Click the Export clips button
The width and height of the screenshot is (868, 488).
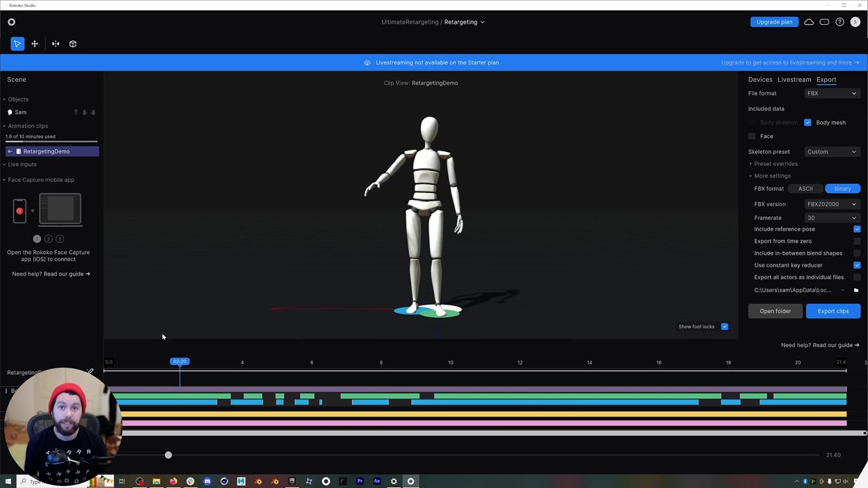(833, 311)
